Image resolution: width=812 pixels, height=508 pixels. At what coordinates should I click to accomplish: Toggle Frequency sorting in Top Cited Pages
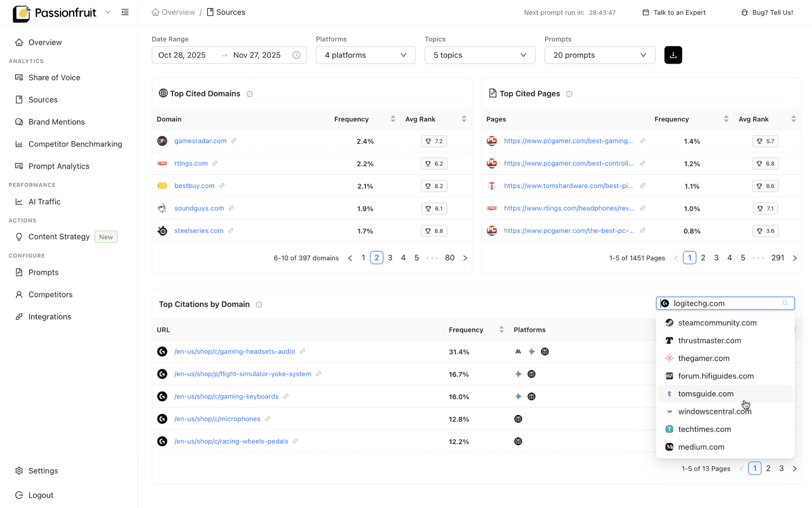tap(726, 119)
